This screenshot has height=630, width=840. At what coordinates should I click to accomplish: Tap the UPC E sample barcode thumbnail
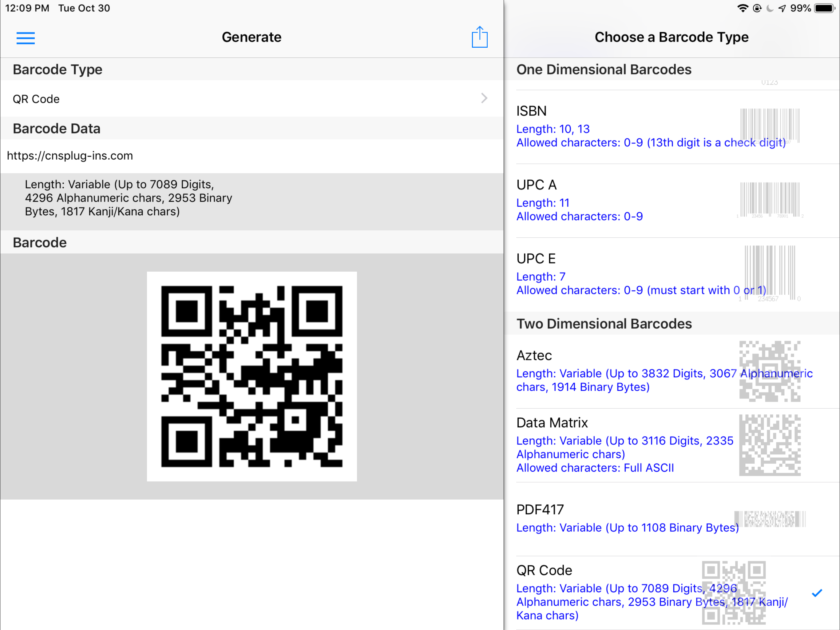click(770, 273)
